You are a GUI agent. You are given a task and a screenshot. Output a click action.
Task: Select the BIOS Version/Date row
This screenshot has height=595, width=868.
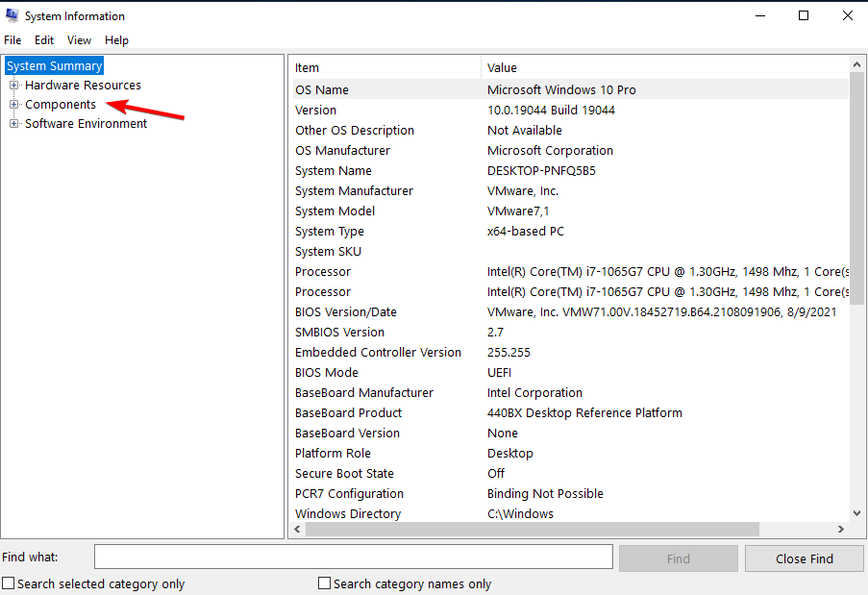click(571, 312)
